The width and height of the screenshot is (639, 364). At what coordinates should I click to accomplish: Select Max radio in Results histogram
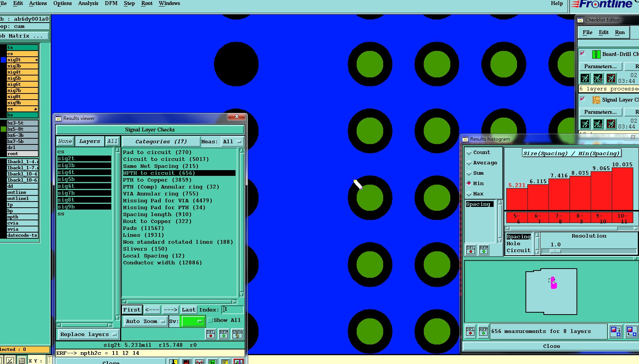pos(469,194)
